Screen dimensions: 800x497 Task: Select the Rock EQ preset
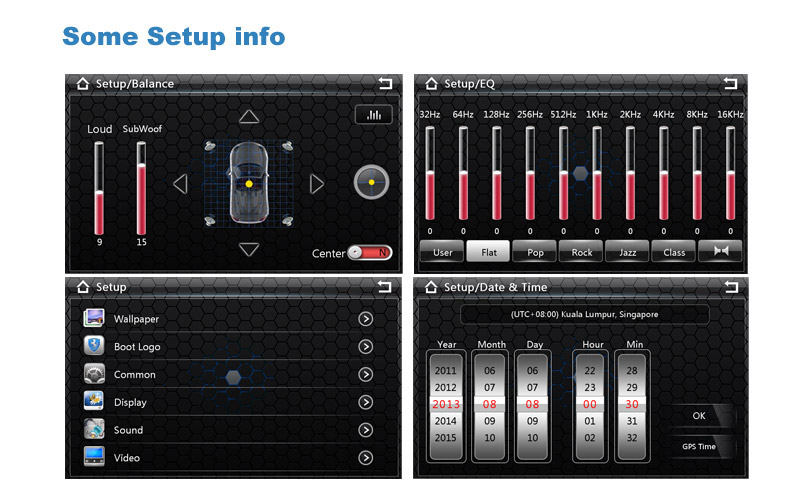coord(581,252)
